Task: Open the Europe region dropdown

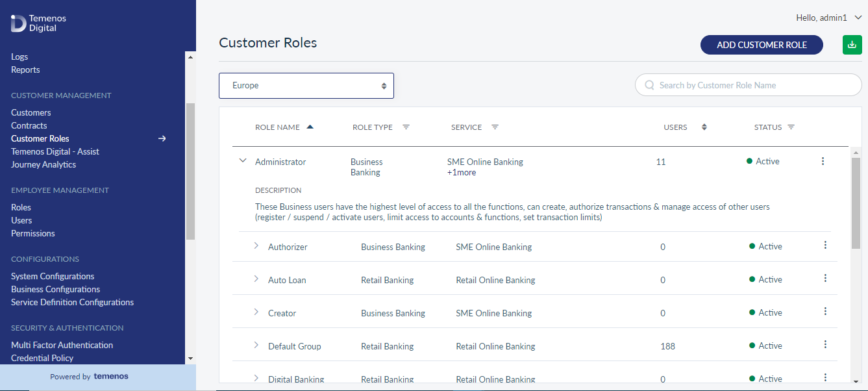Action: (x=306, y=86)
